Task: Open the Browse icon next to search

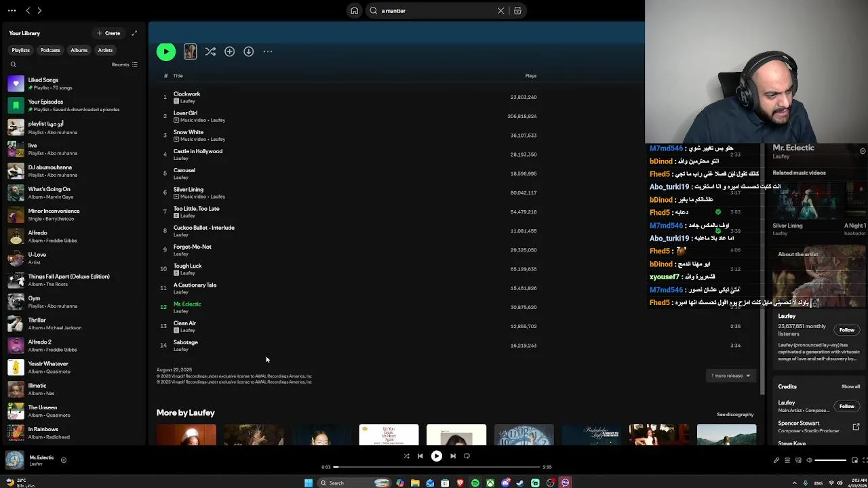Action: click(517, 11)
